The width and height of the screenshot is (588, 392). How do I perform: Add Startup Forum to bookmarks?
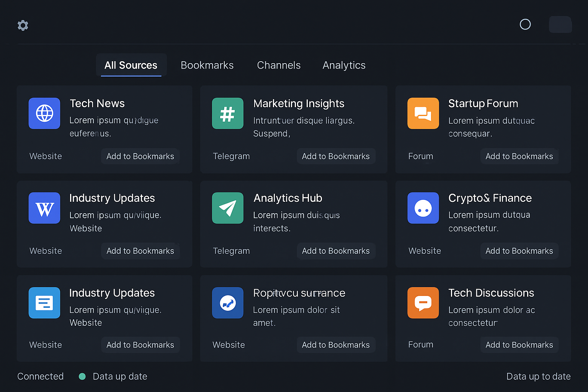coord(519,156)
